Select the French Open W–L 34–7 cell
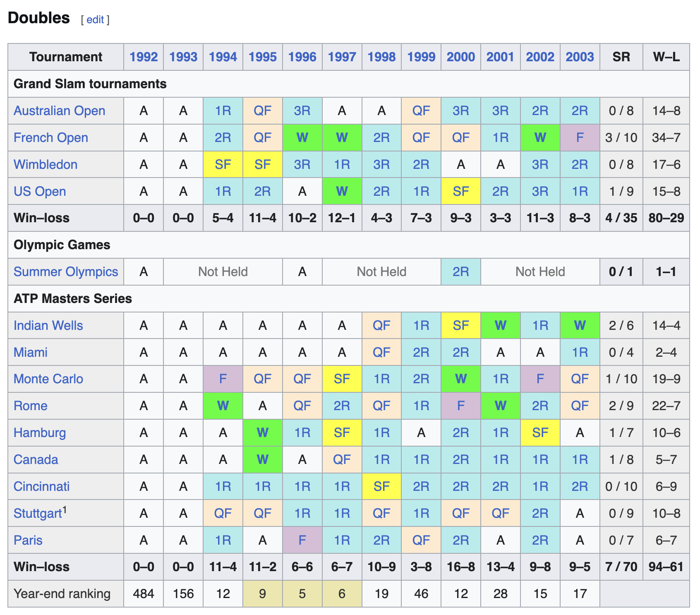The image size is (700, 615). click(666, 138)
